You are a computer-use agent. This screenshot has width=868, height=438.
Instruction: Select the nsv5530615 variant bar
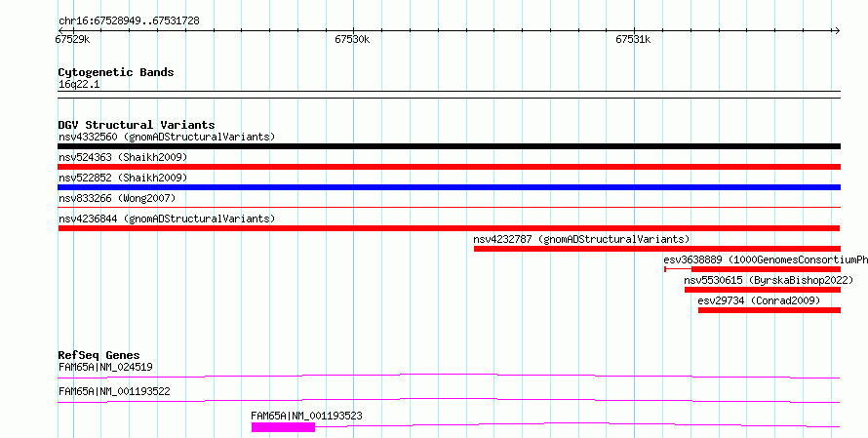coord(763,290)
